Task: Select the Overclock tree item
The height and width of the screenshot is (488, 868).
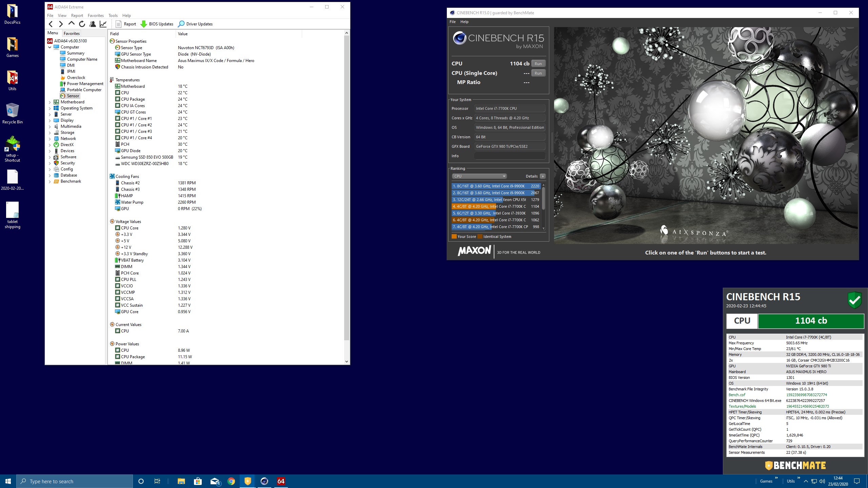Action: click(x=76, y=78)
